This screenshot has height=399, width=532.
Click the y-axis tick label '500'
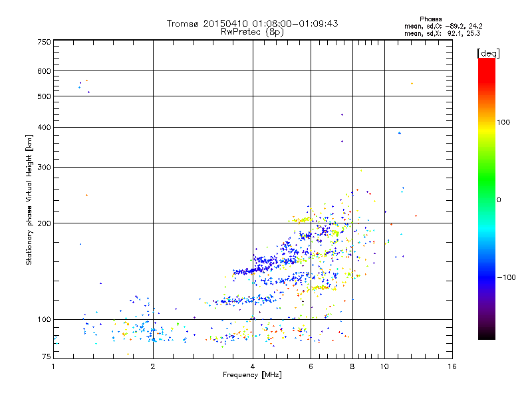pyautogui.click(x=44, y=96)
